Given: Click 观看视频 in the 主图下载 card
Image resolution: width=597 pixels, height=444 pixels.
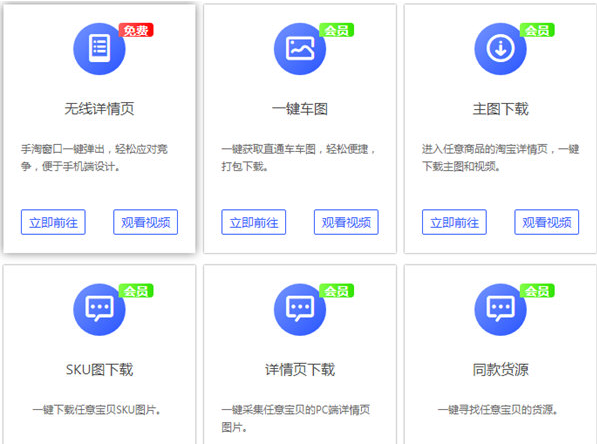Looking at the screenshot, I should [547, 222].
